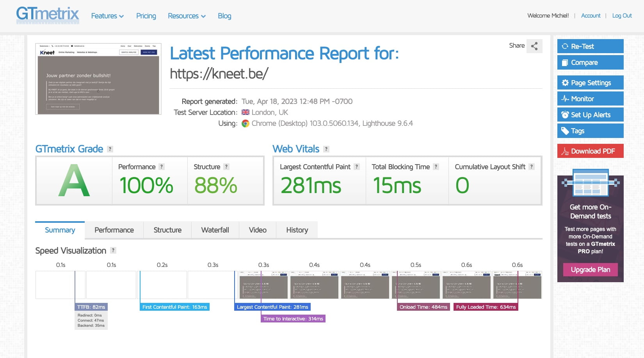Open the Account link

[591, 16]
